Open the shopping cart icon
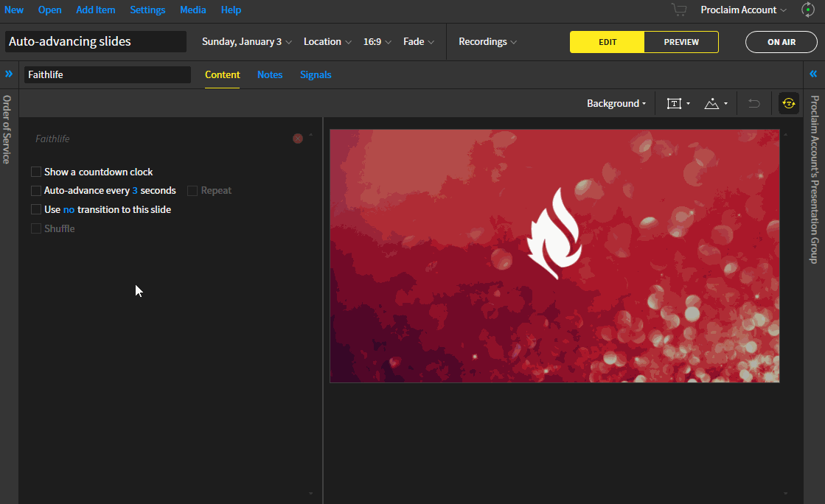 [679, 10]
